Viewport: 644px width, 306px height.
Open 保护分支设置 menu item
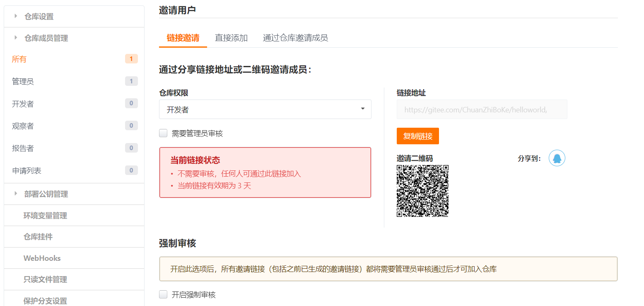click(x=45, y=301)
